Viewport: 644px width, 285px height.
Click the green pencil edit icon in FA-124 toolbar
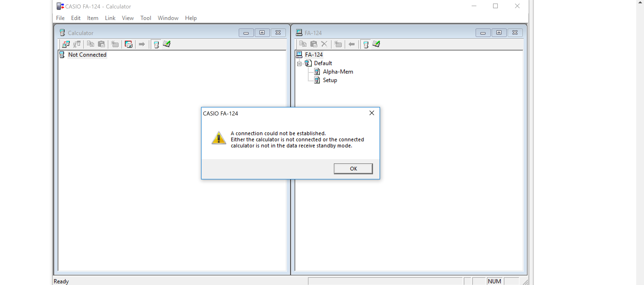click(x=376, y=44)
